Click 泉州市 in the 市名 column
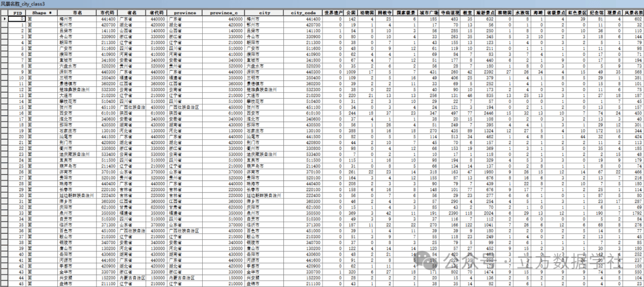Image resolution: width=644 pixels, height=287 pixels. point(66,213)
